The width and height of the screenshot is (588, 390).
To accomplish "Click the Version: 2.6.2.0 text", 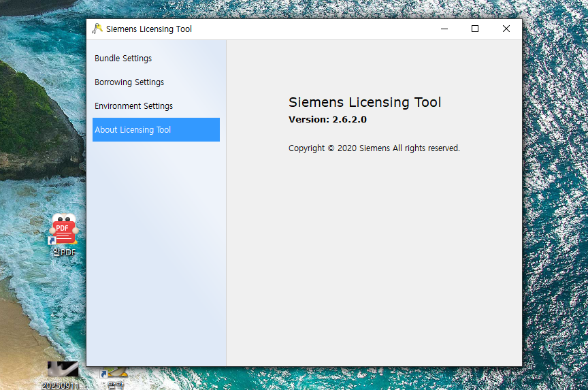I will pos(327,120).
